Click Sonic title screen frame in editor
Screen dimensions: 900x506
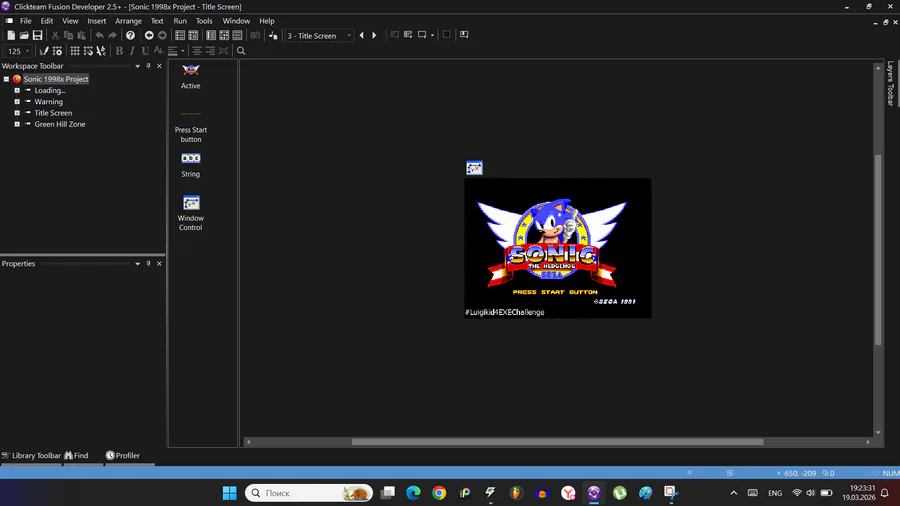[557, 248]
